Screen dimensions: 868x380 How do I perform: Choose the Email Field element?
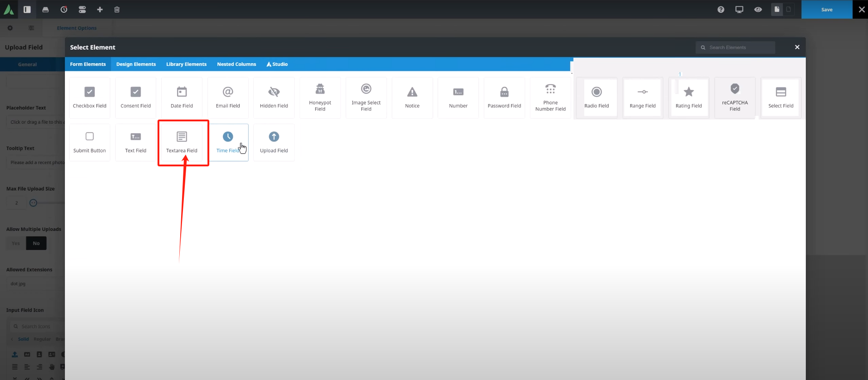[x=228, y=97]
